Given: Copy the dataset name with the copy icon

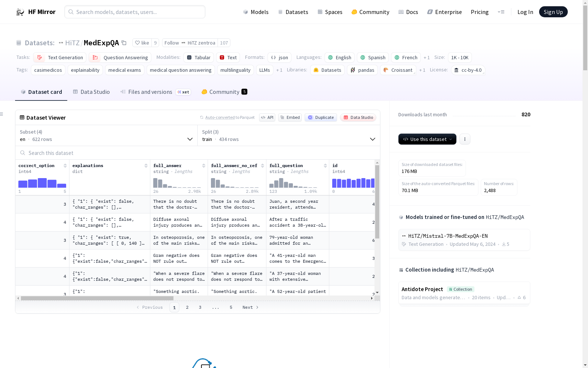Looking at the screenshot, I should tap(124, 43).
